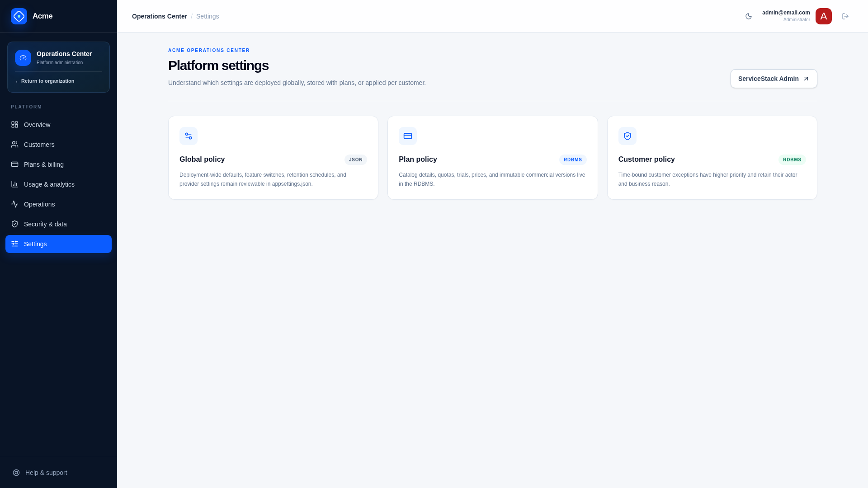This screenshot has width=868, height=488.
Task: Click the RDBMS badge on Plan policy
Action: point(573,160)
